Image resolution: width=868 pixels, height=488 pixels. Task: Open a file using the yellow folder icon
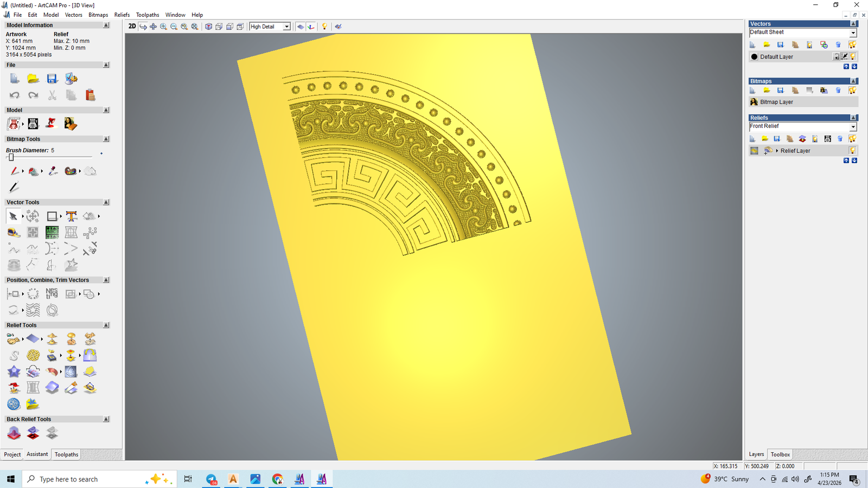33,79
